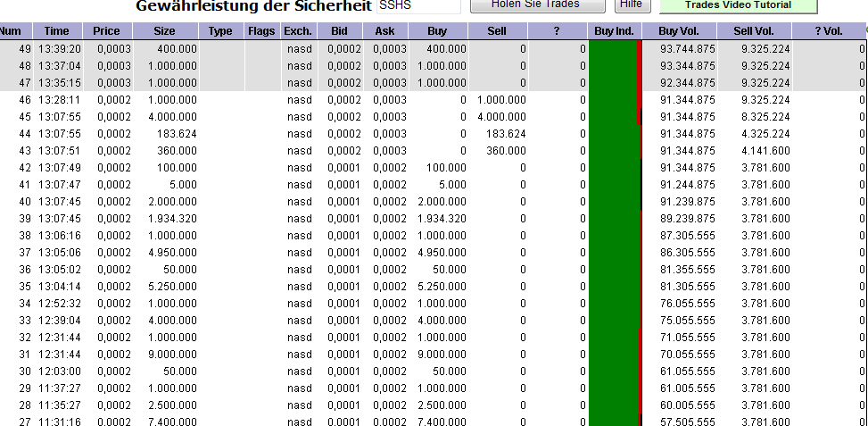868x426 pixels.
Task: Click buy volume 61.005.555
Action: [x=688, y=388]
